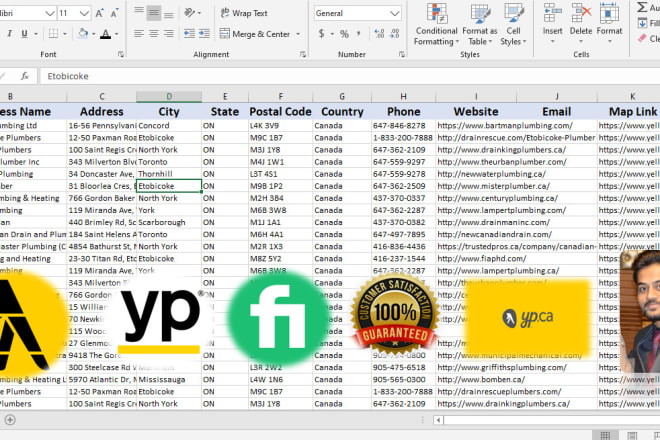
Task: Open the Fill Color dropdown arrow
Action: [93, 34]
